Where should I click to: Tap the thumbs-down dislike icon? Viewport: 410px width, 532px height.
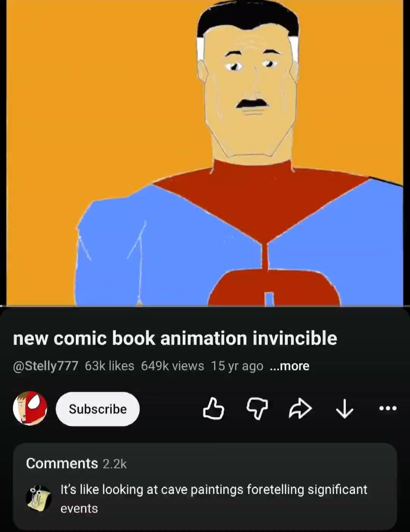[x=257, y=409]
